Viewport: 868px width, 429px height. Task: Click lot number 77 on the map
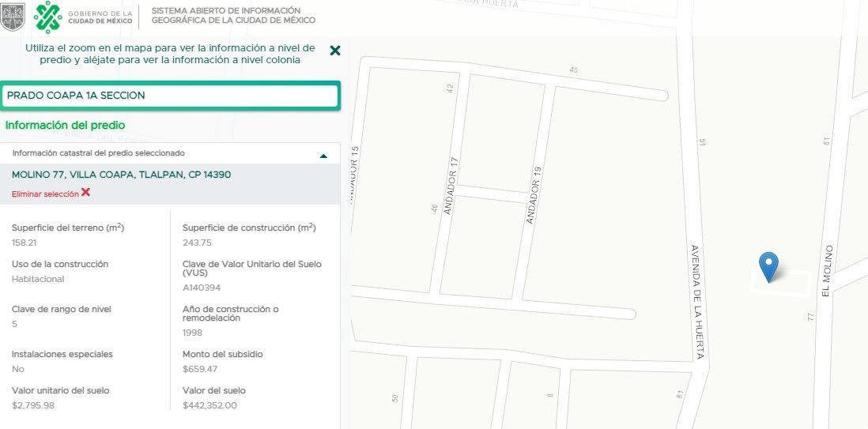point(811,317)
